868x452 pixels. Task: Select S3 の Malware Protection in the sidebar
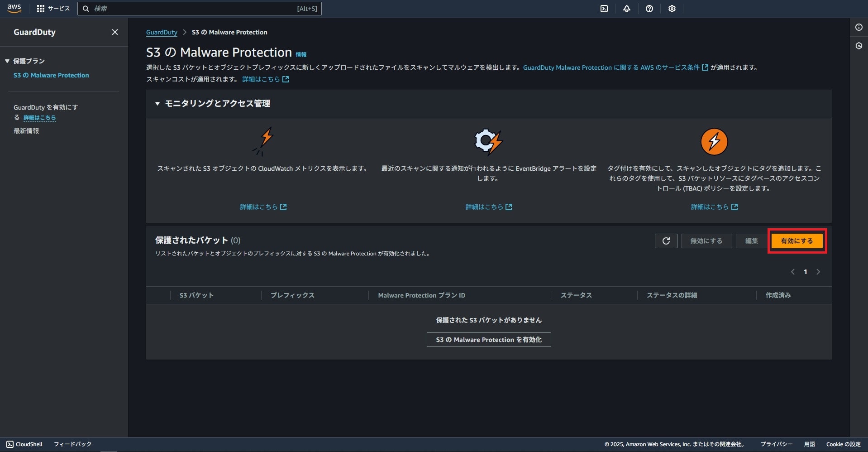click(x=51, y=75)
